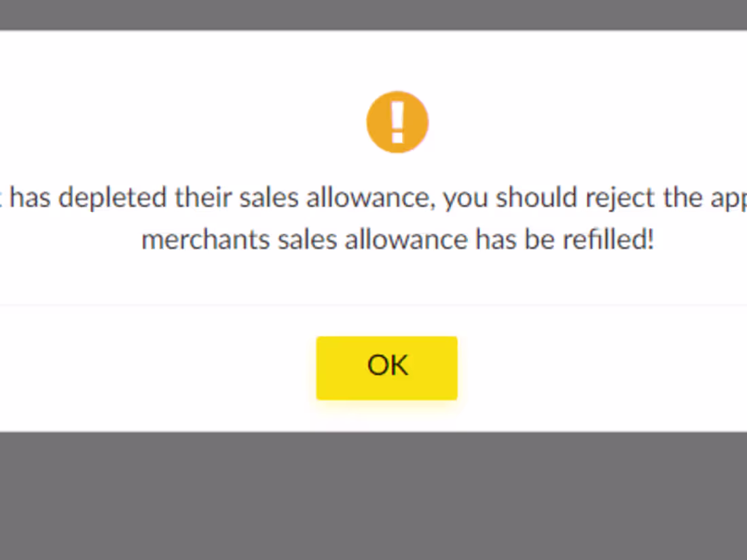
Task: Click the thin divider line above OK
Action: pos(373,305)
